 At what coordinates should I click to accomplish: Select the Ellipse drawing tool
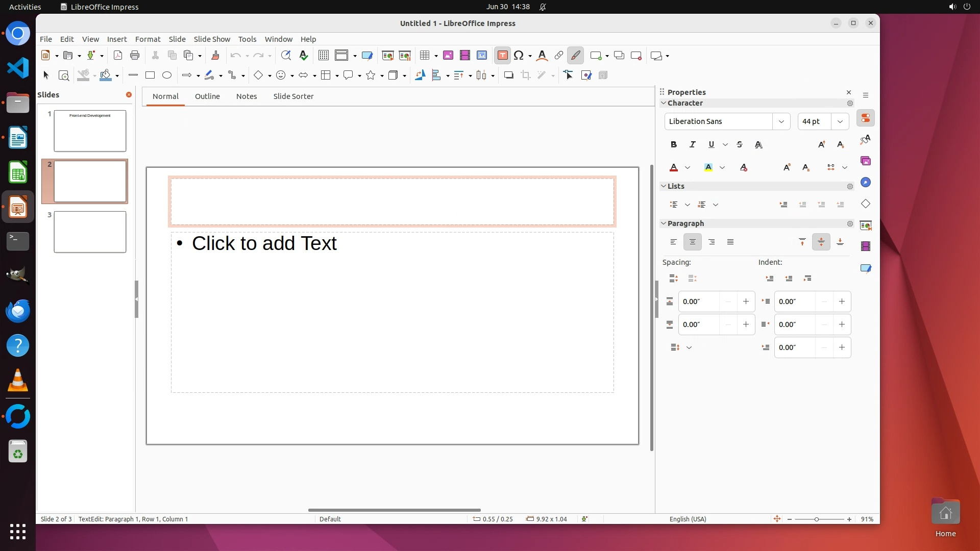coord(167,76)
